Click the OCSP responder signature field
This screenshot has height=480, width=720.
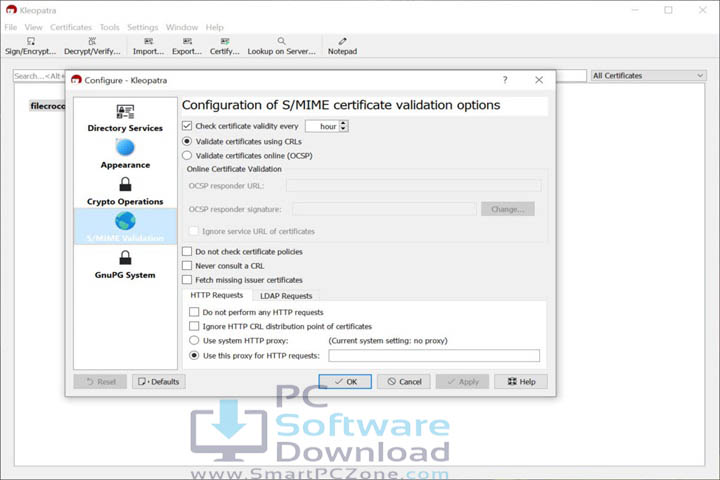pyautogui.click(x=384, y=209)
